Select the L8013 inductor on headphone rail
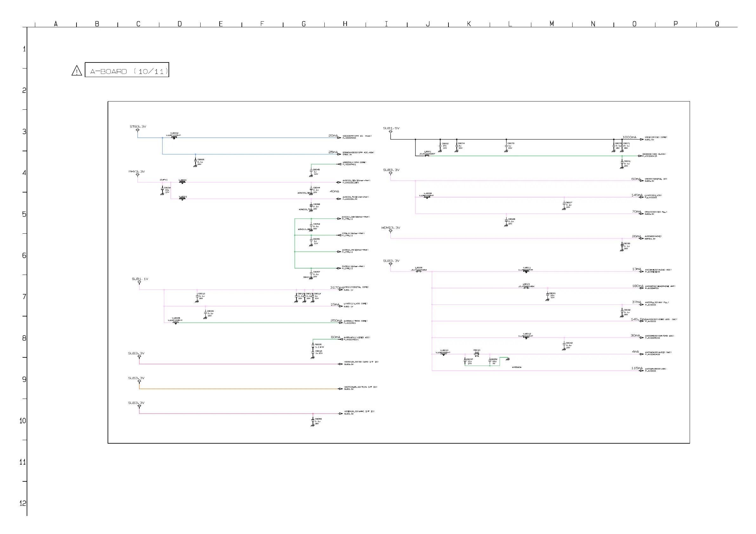The width and height of the screenshot is (756, 534). click(x=526, y=288)
